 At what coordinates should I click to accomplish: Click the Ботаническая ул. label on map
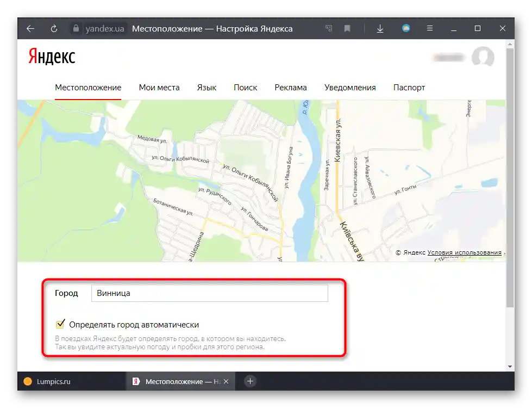click(173, 207)
